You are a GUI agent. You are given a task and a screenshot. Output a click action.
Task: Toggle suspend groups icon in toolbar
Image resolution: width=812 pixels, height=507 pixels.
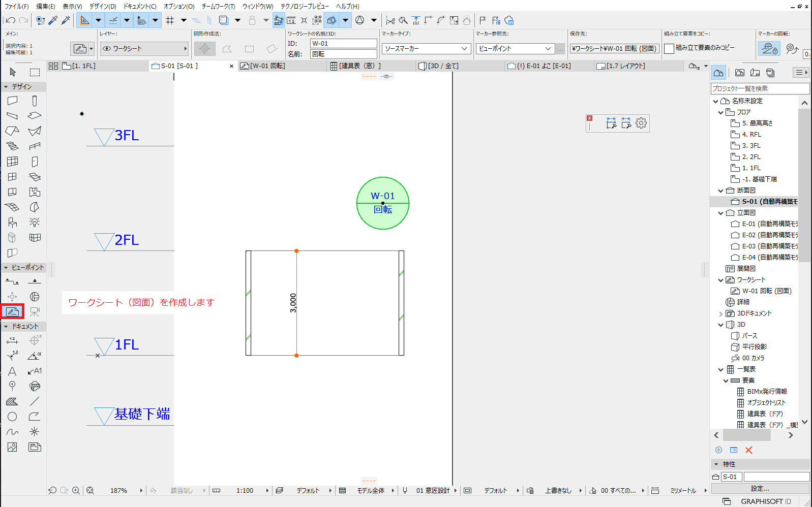(x=317, y=20)
